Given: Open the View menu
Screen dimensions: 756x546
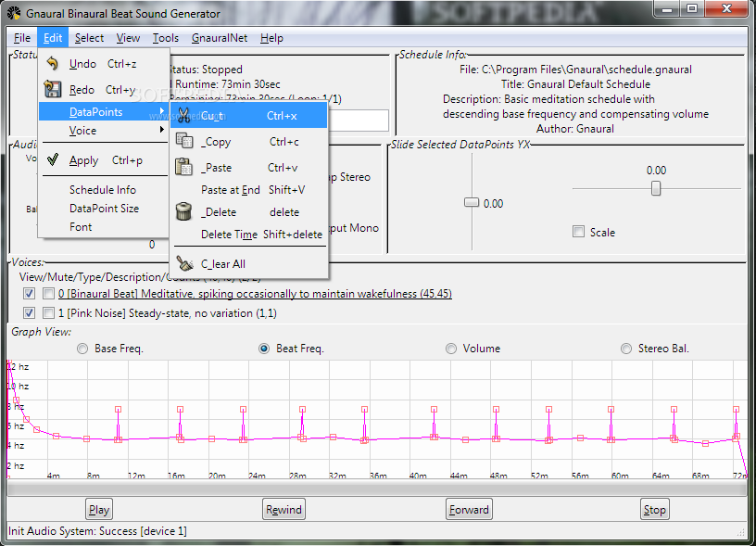Looking at the screenshot, I should click(128, 38).
